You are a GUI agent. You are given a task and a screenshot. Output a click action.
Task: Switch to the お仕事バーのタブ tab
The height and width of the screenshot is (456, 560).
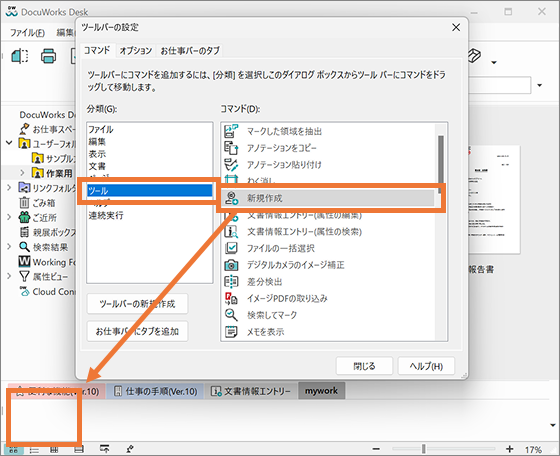(190, 51)
